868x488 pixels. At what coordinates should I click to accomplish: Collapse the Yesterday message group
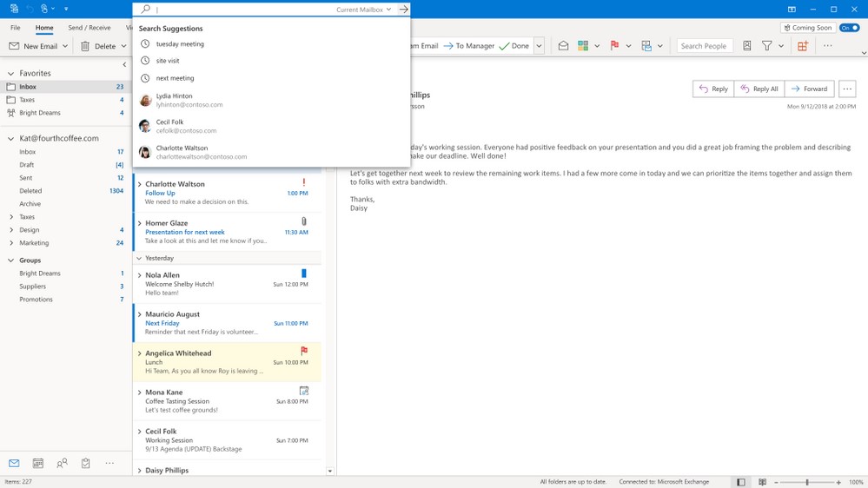[x=139, y=259]
